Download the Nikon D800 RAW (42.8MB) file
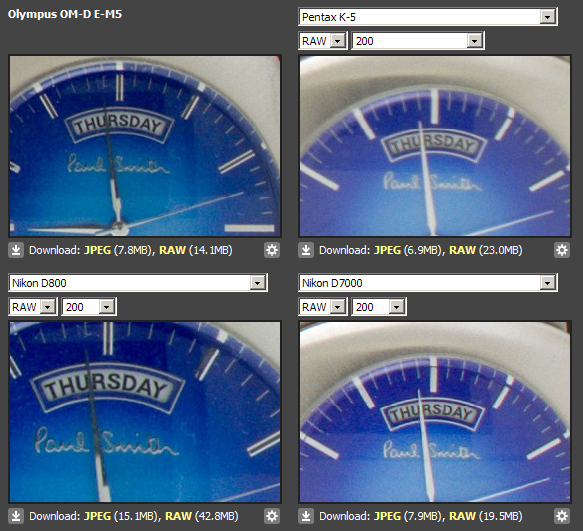The height and width of the screenshot is (531, 583). [178, 516]
